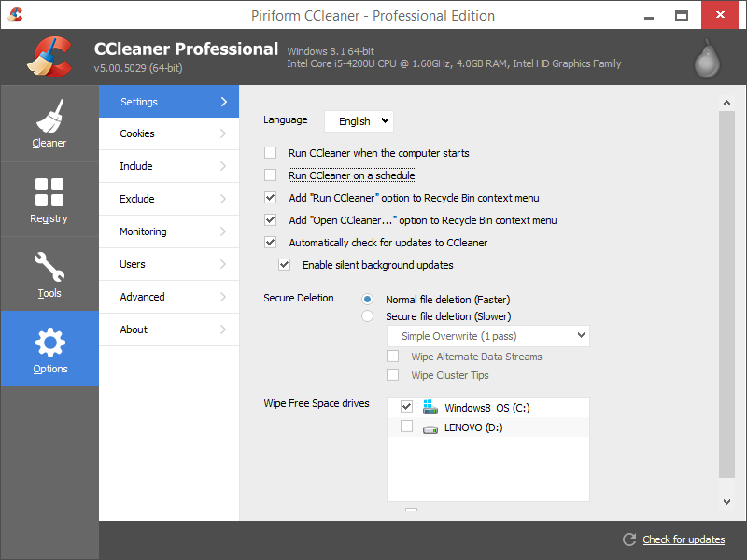This screenshot has width=747, height=560.
Task: Open the Language dropdown
Action: [358, 120]
